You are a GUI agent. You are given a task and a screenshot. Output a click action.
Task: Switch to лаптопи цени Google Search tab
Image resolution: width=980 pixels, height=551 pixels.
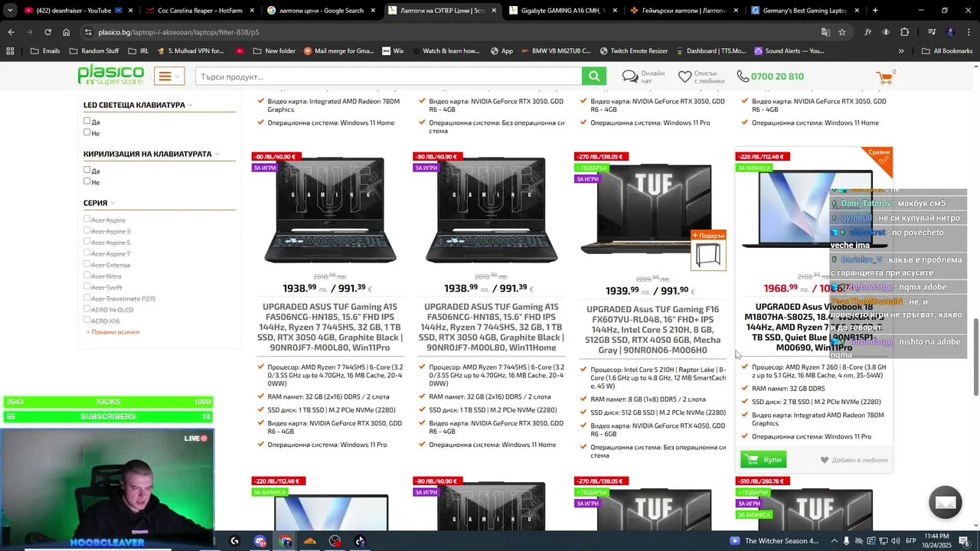click(x=321, y=11)
